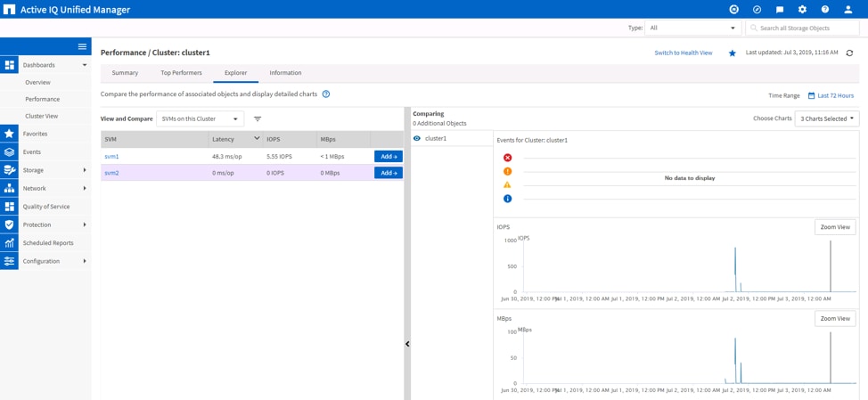The width and height of the screenshot is (868, 400).
Task: Click the help icon beside compare description
Action: tap(326, 94)
